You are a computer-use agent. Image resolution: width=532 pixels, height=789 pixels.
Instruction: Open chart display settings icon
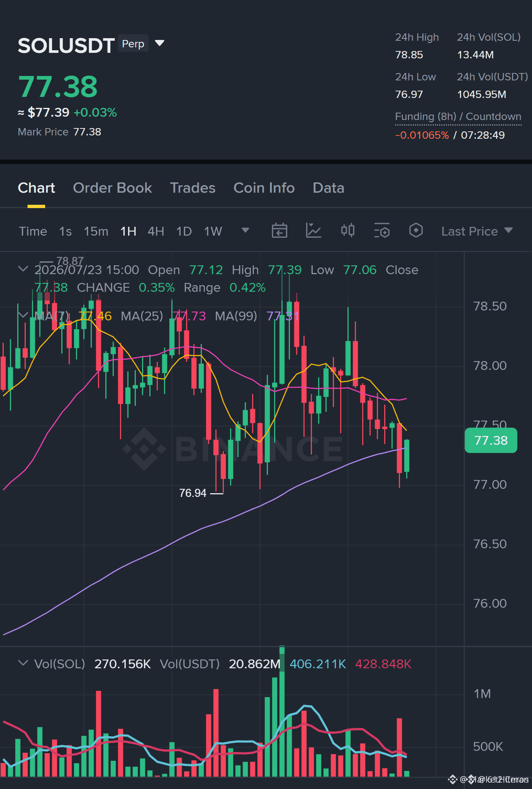coord(382,231)
